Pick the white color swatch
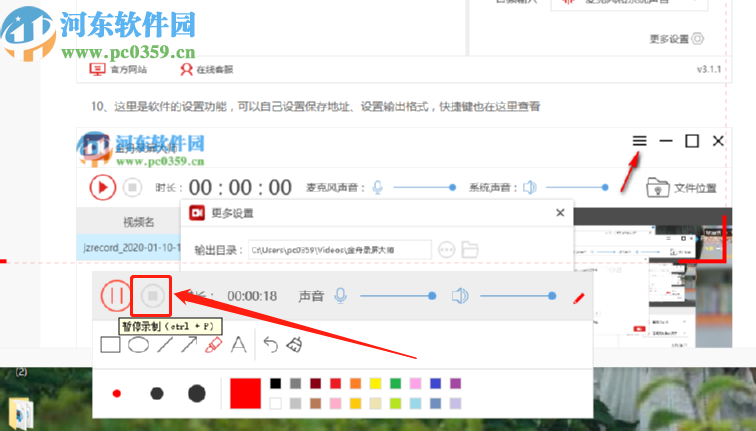Image resolution: width=756 pixels, height=431 pixels. tap(275, 403)
